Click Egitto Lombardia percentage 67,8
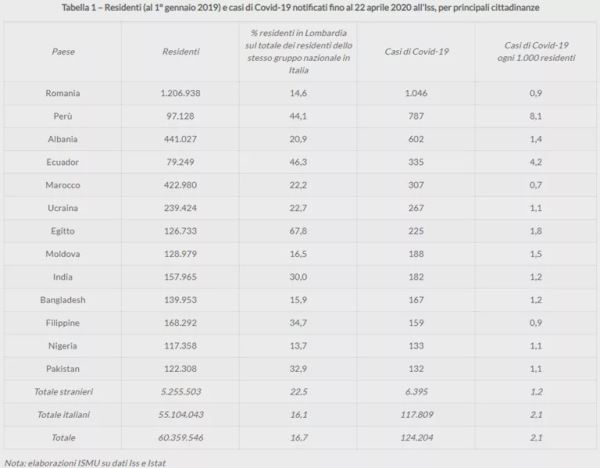 point(298,231)
